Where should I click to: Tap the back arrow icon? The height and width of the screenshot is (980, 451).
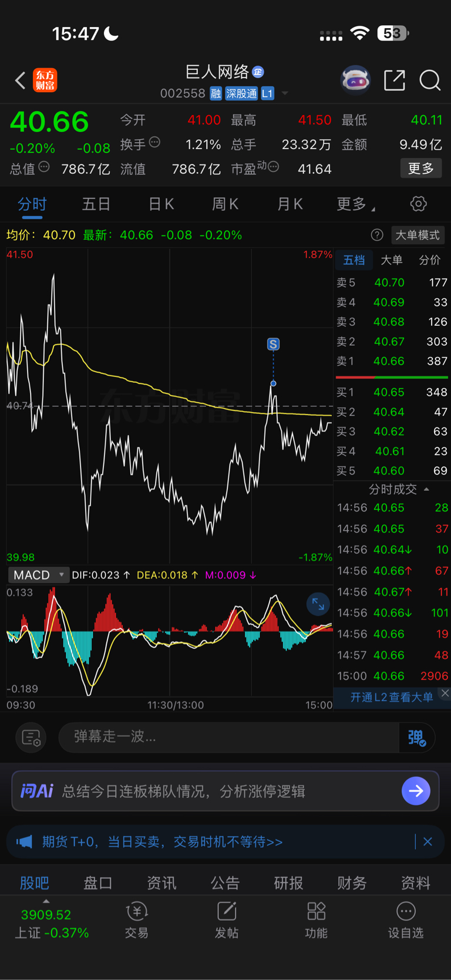coord(21,80)
